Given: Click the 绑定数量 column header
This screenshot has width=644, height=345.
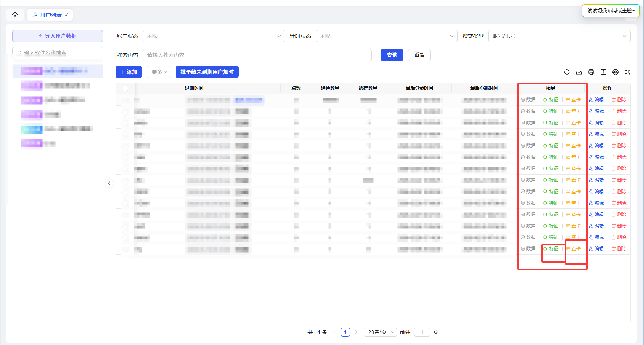Looking at the screenshot, I should point(368,88).
